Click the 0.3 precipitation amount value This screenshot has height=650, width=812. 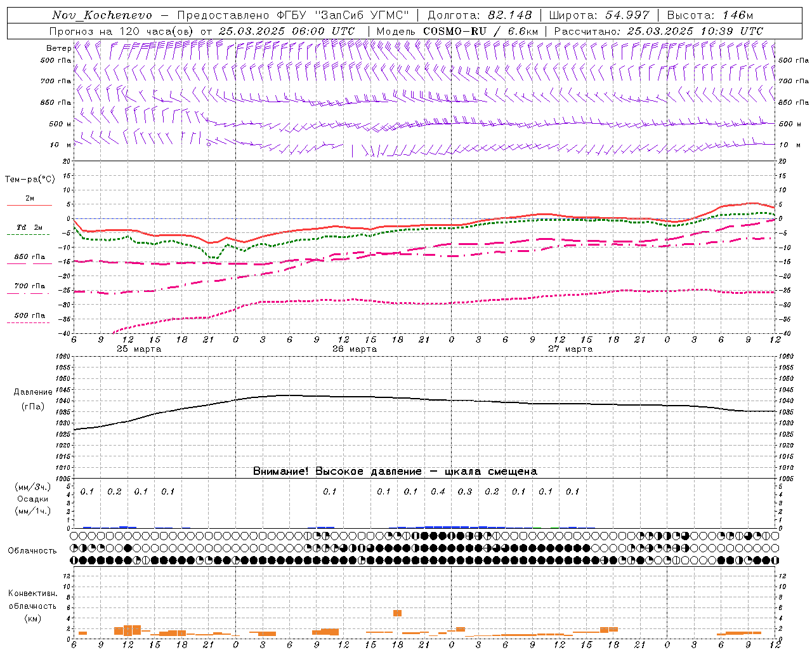[x=465, y=491]
